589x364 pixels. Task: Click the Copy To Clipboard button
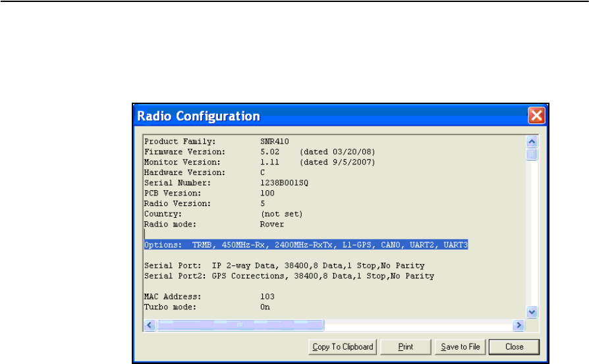pyautogui.click(x=342, y=347)
